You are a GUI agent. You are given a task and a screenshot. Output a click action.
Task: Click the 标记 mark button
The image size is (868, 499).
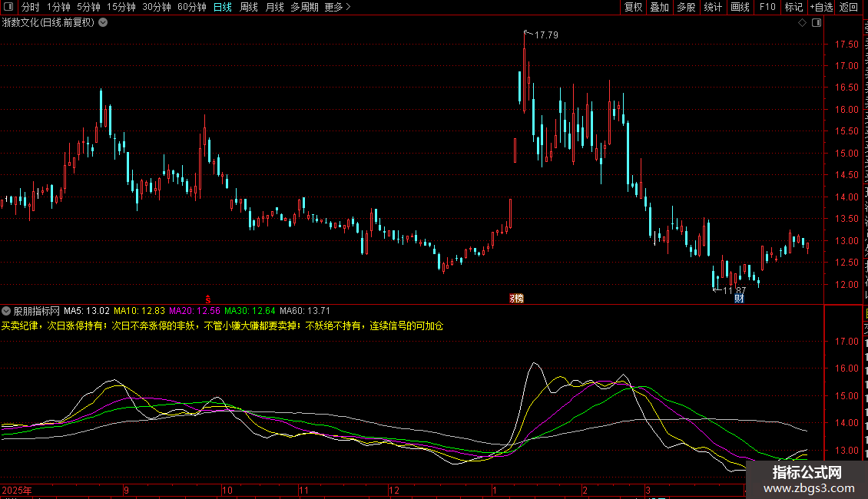coord(793,7)
